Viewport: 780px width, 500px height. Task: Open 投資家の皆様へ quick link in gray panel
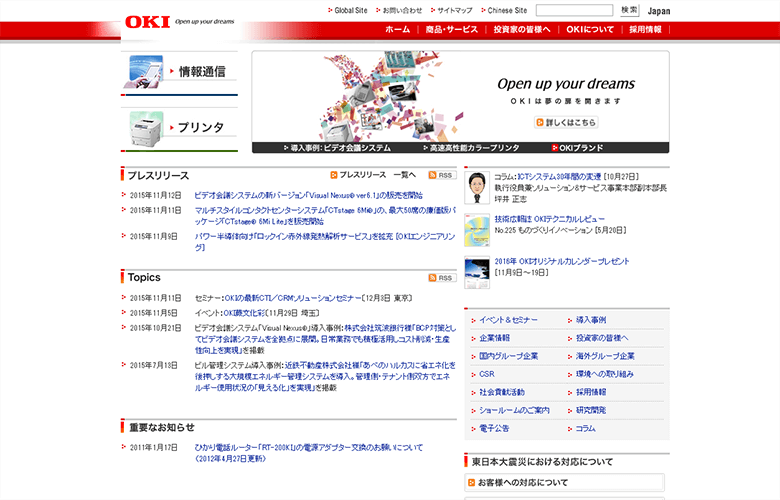[602, 338]
